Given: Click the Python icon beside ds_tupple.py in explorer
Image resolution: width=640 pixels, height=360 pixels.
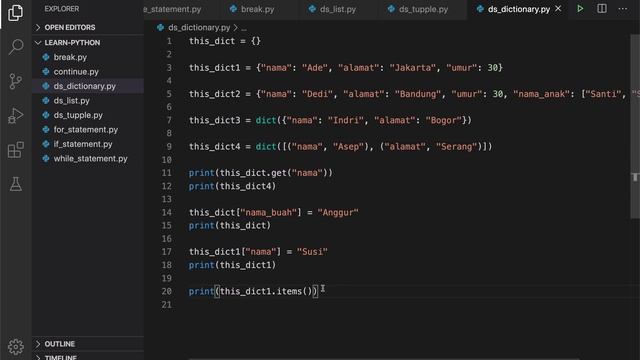Looking at the screenshot, I should click(46, 115).
